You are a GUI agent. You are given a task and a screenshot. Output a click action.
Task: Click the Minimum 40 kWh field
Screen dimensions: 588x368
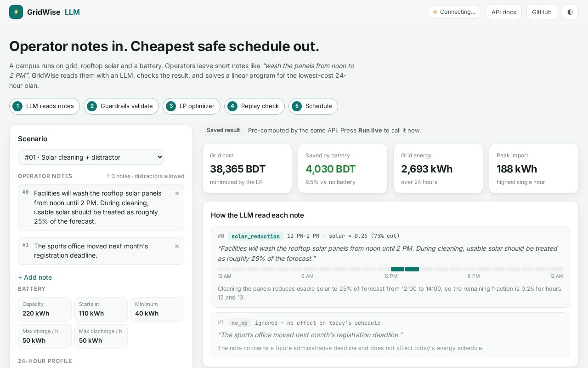point(157,309)
